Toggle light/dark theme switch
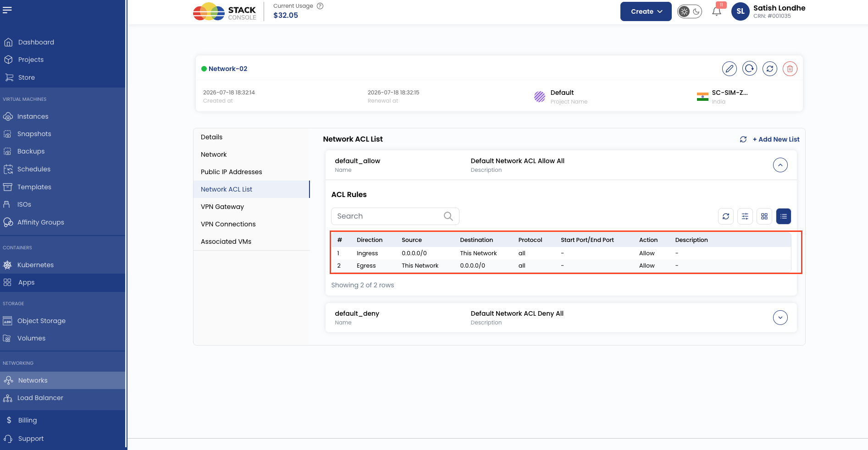Image resolution: width=868 pixels, height=450 pixels. pos(690,11)
